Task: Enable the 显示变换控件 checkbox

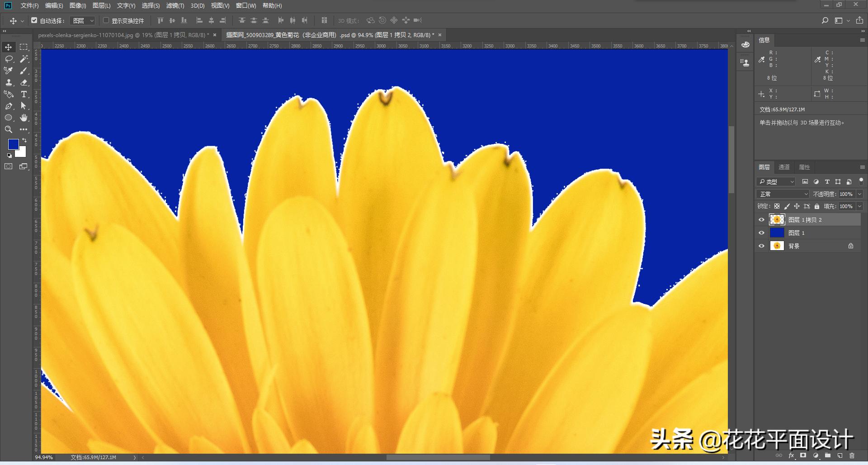Action: coord(106,20)
